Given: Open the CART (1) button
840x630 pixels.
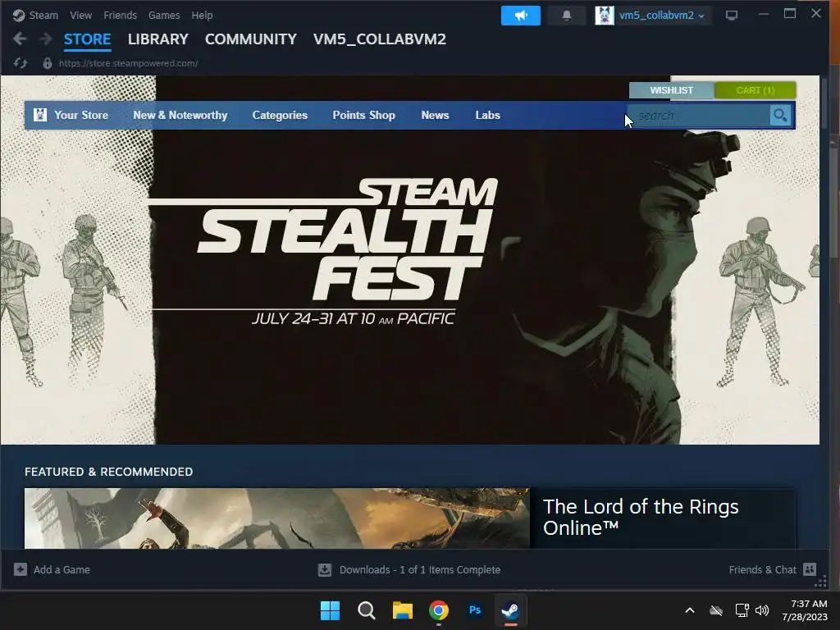Looking at the screenshot, I should (756, 90).
